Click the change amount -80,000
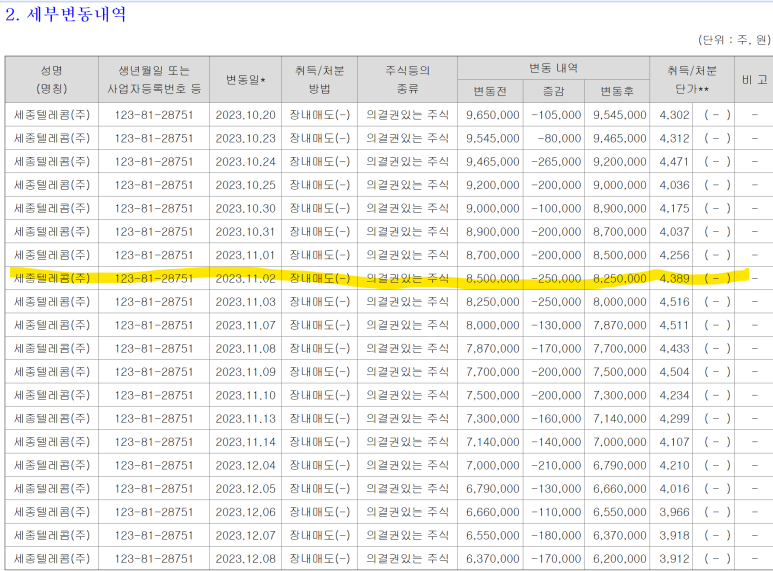Image resolution: width=773 pixels, height=571 pixels. click(x=559, y=139)
